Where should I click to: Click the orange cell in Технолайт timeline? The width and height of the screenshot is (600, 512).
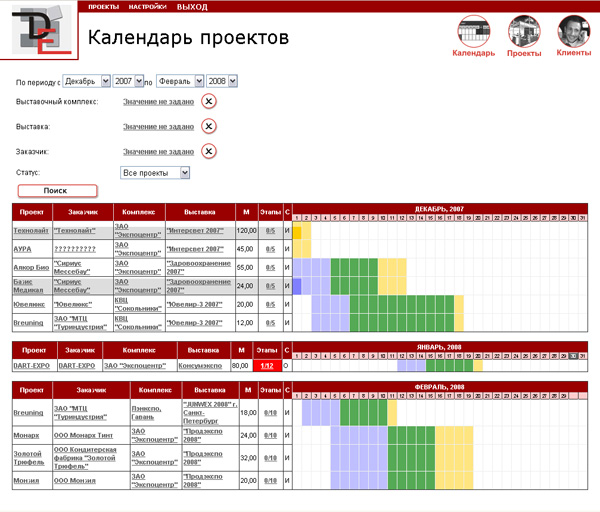tap(297, 232)
